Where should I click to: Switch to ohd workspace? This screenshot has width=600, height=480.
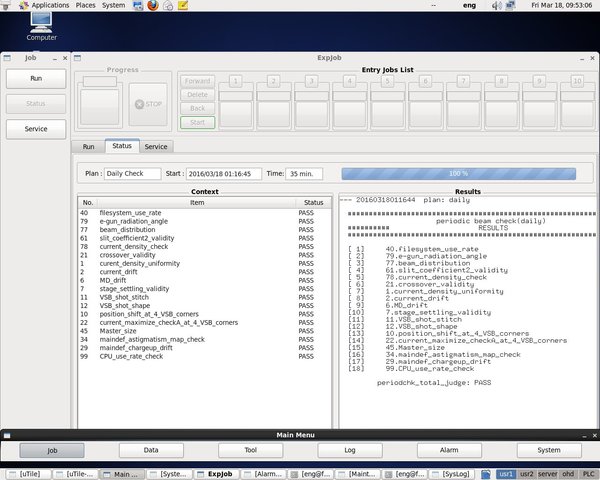[568, 474]
